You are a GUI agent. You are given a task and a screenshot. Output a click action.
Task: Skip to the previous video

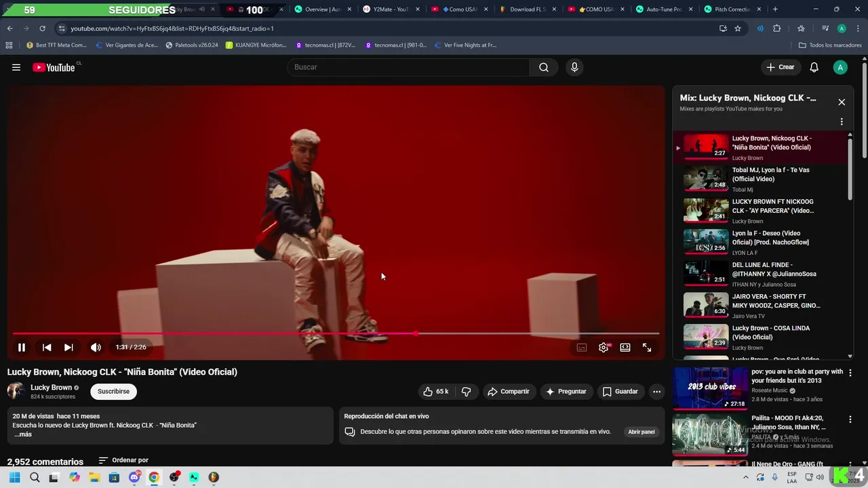pos(47,347)
